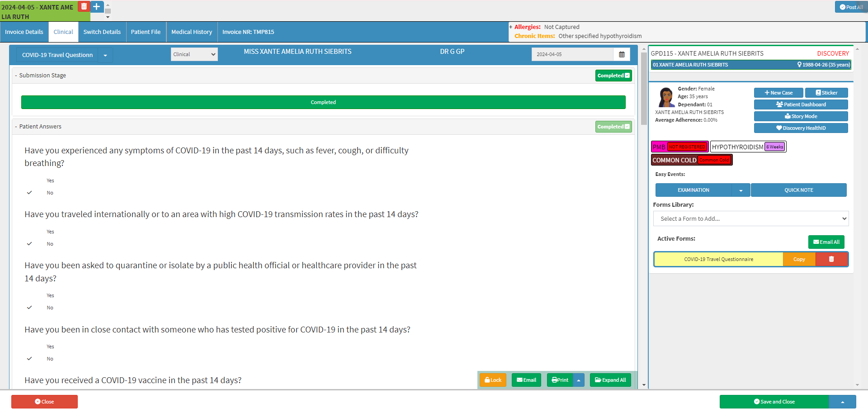The width and height of the screenshot is (868, 413).
Task: Click the Post All button
Action: click(851, 7)
